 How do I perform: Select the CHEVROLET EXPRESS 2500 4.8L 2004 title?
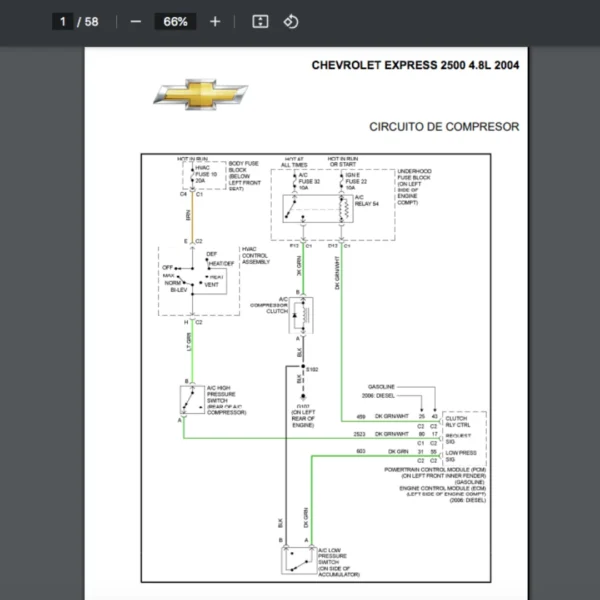pyautogui.click(x=415, y=65)
